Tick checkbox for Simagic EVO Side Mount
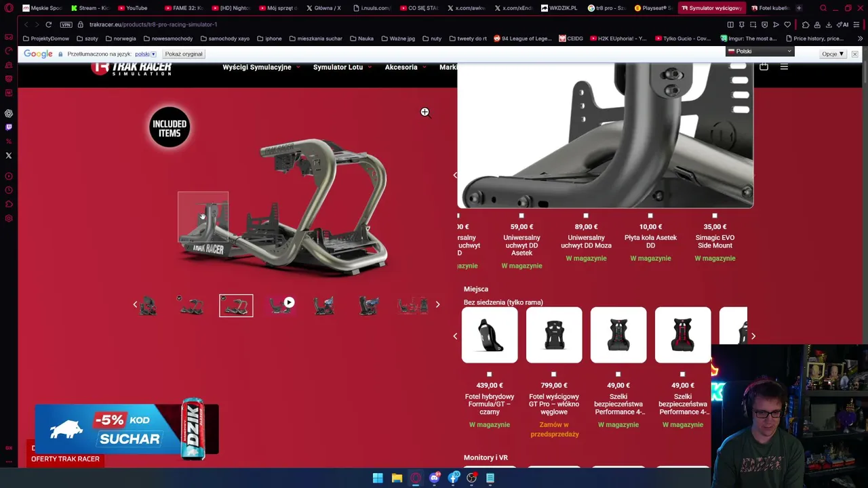 click(x=715, y=216)
